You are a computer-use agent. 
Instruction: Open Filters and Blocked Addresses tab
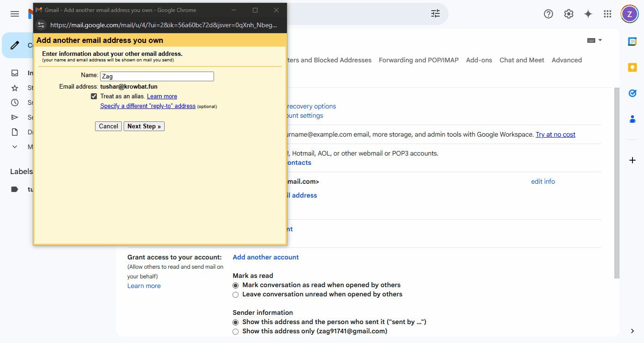pos(329,60)
